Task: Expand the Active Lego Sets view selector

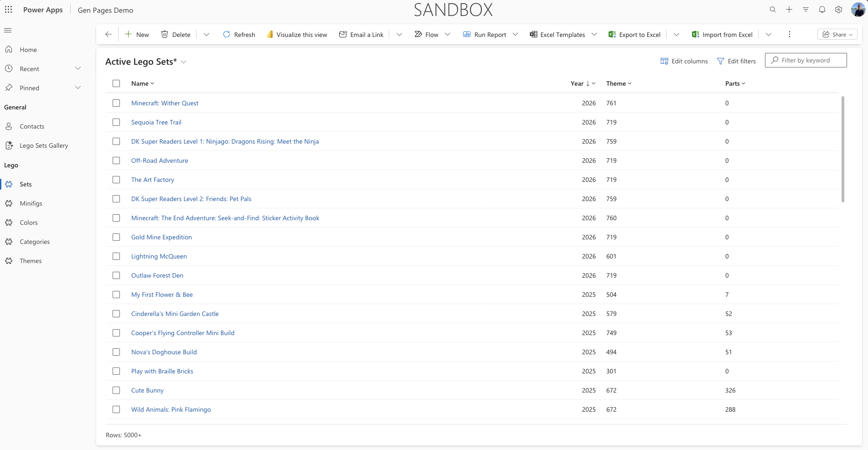Action: [x=184, y=62]
